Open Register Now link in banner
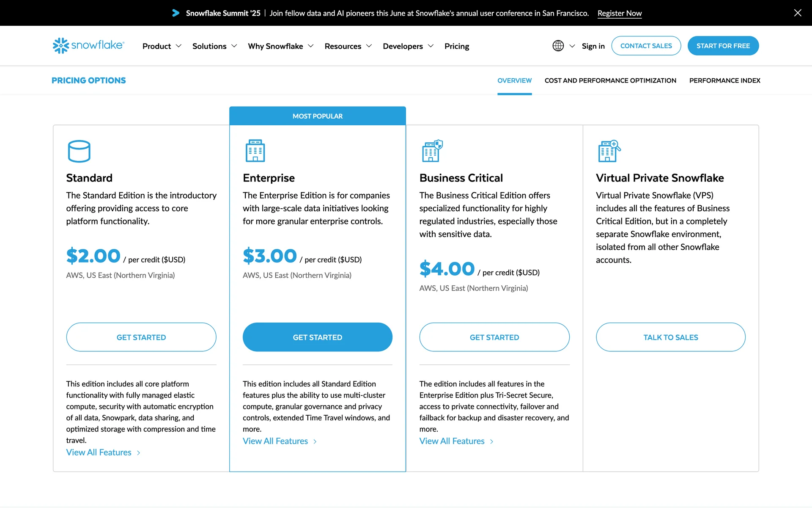The image size is (812, 508). pos(619,13)
